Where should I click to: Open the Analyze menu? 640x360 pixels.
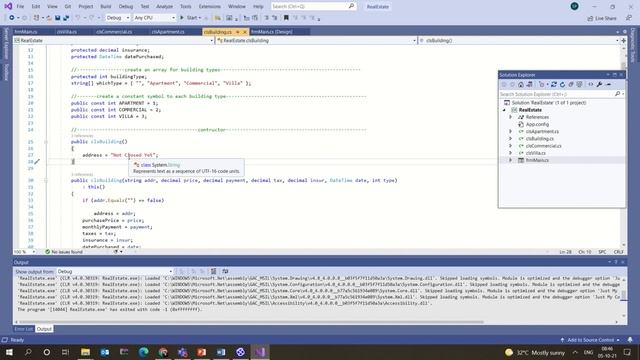(x=164, y=7)
